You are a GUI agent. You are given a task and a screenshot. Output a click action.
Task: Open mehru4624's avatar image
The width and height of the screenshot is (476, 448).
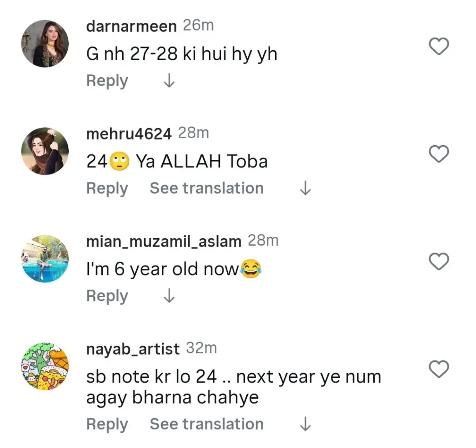[x=45, y=151]
